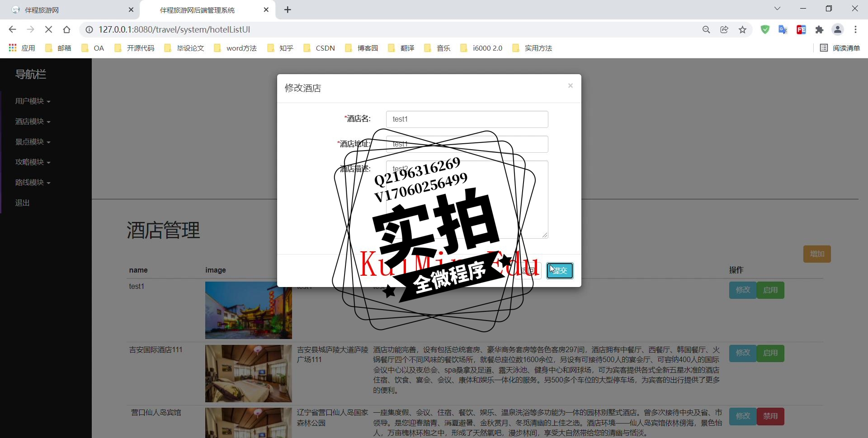This screenshot has width=868, height=438.
Task: Click the browser back arrow
Action: 12,29
